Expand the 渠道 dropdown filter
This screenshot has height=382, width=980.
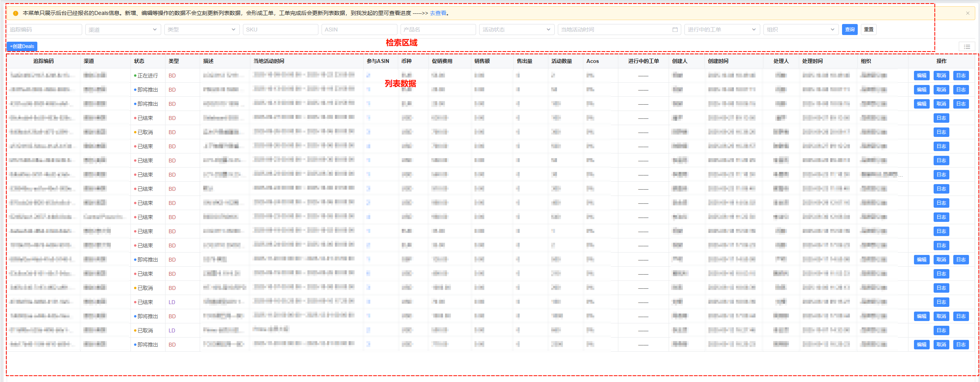pyautogui.click(x=123, y=30)
